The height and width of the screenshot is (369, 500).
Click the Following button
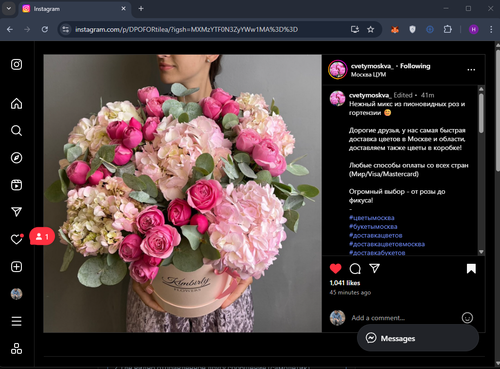pos(415,66)
